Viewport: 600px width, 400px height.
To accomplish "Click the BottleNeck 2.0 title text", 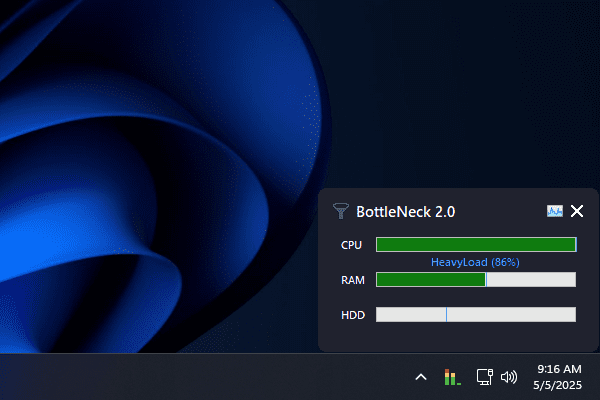I will coord(406,212).
